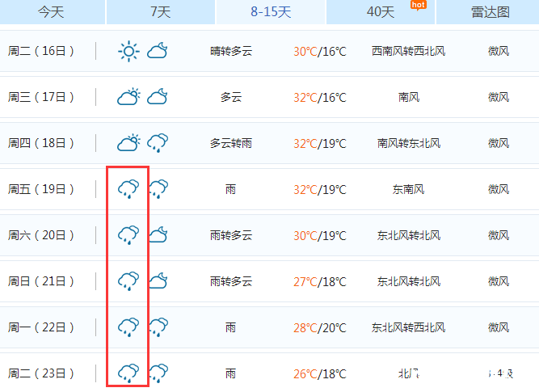Image resolution: width=539 pixels, height=392 pixels.
Task: Open the 40天 forecast tab
Action: pyautogui.click(x=381, y=12)
